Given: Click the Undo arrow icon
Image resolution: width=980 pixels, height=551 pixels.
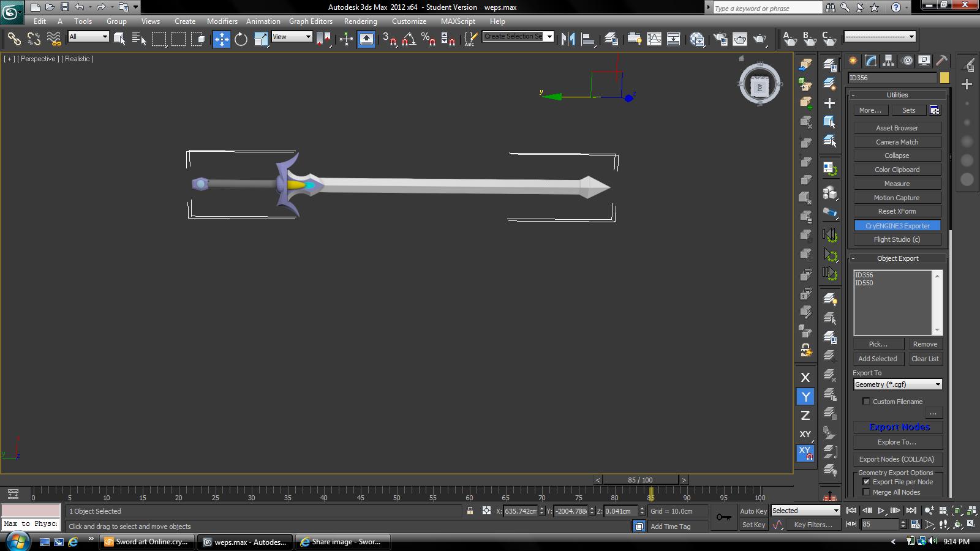Looking at the screenshot, I should click(x=79, y=7).
